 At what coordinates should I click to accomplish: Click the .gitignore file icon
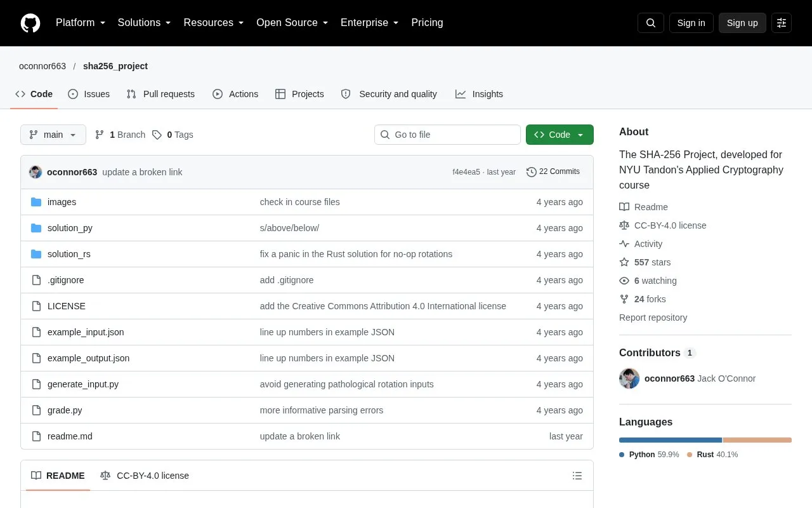36,280
